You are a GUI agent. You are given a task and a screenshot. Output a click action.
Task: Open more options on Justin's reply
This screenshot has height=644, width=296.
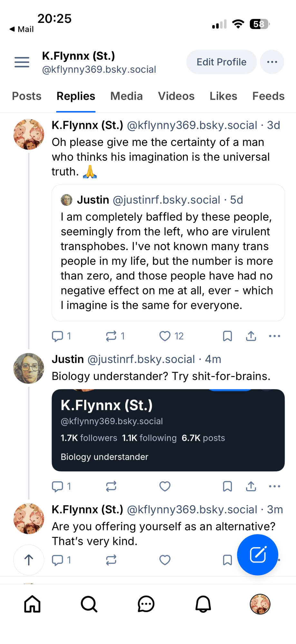click(274, 486)
